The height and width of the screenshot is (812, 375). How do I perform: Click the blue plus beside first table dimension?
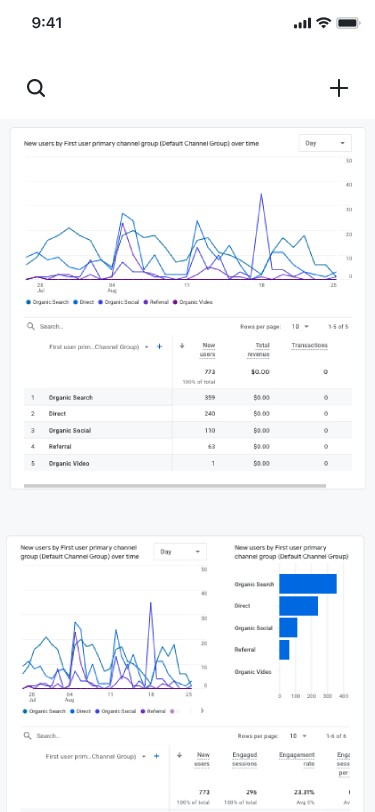[x=160, y=346]
